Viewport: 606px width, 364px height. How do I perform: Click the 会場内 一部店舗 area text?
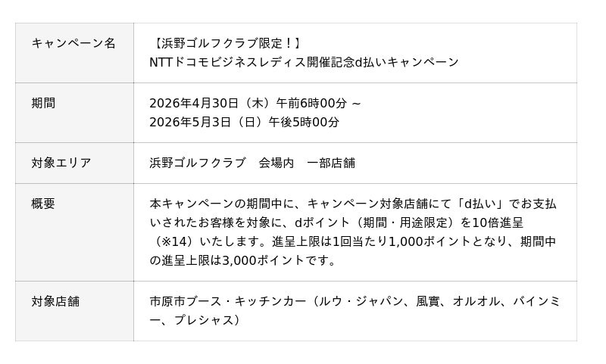tap(307, 163)
